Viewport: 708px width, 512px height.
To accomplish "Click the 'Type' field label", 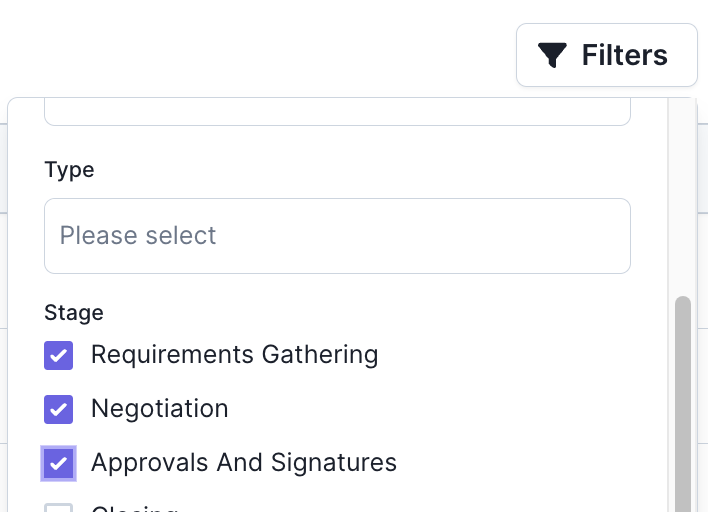I will click(x=69, y=170).
